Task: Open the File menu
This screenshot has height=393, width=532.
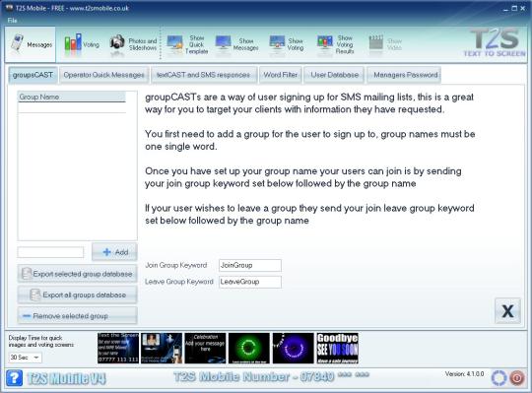Action: tap(12, 21)
